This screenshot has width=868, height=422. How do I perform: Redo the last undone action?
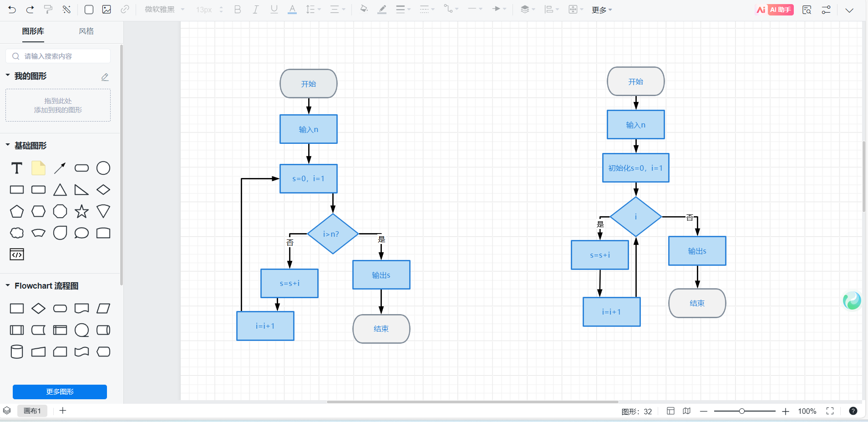pos(30,10)
